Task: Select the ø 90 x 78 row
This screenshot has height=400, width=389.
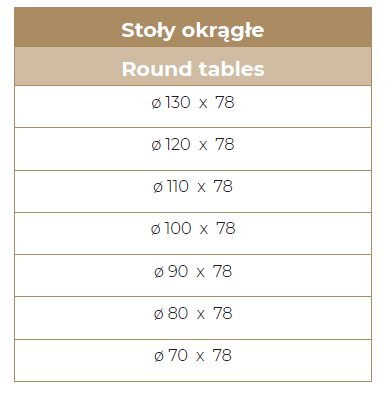Action: pos(193,275)
